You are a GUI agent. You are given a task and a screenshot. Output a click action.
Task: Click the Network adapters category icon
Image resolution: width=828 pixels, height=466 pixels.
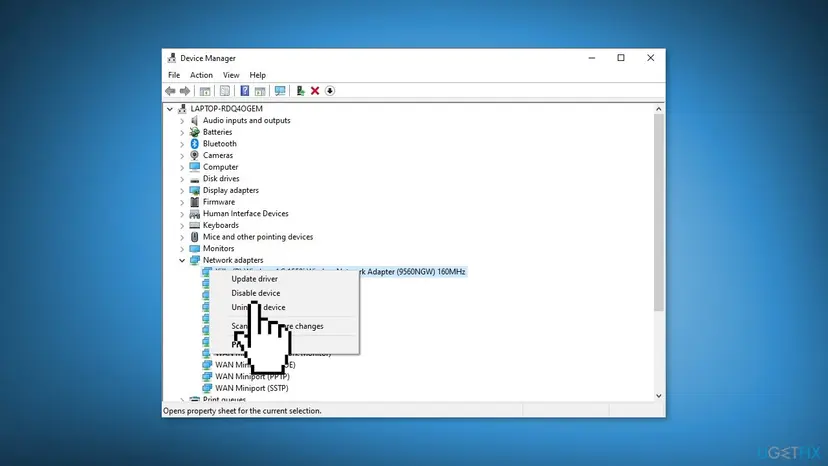pyautogui.click(x=194, y=260)
